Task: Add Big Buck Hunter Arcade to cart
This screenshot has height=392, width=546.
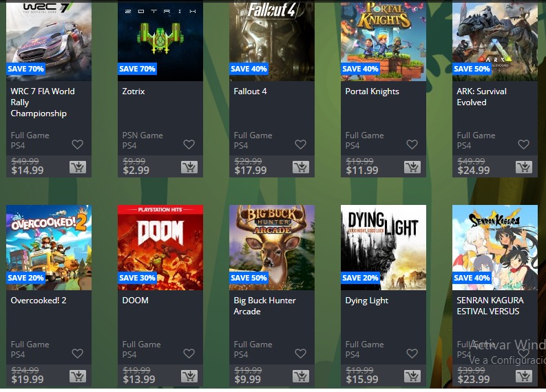Action: (301, 376)
